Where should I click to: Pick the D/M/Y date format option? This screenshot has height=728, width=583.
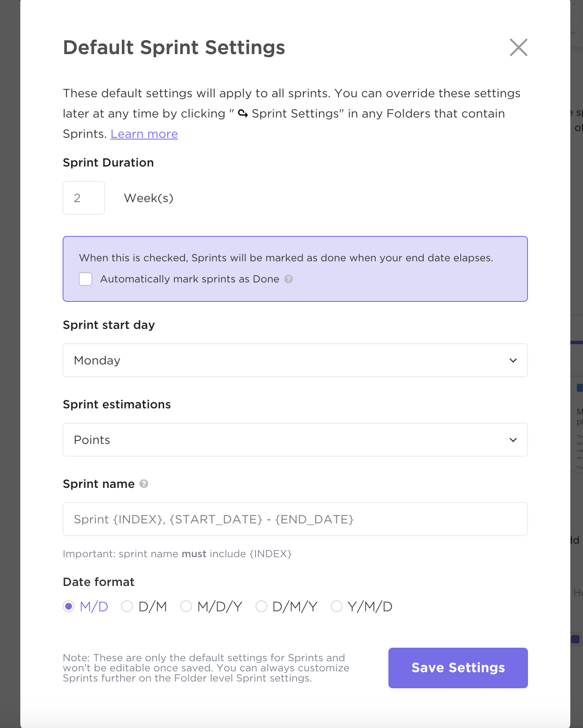pyautogui.click(x=261, y=606)
